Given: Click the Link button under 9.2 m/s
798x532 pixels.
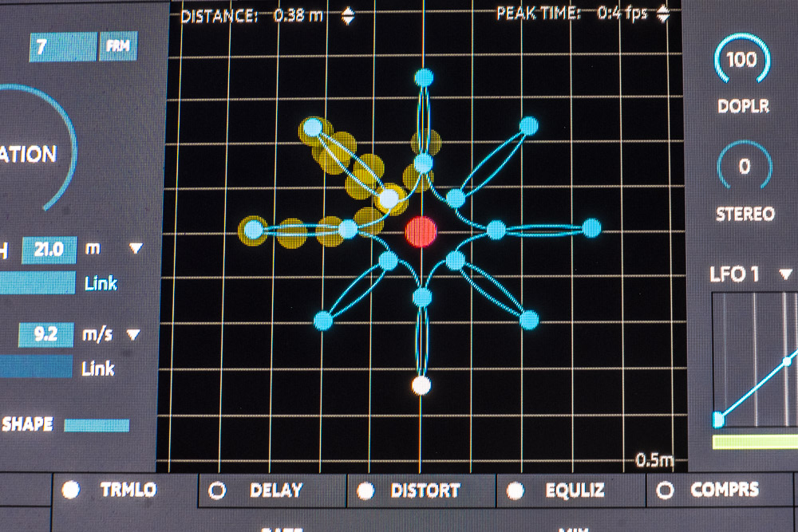Looking at the screenshot, I should (x=97, y=368).
